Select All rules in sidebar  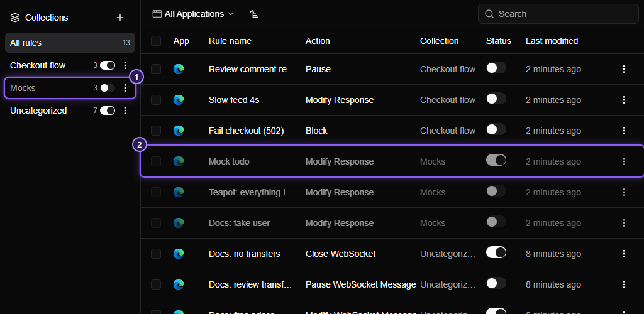[70, 43]
